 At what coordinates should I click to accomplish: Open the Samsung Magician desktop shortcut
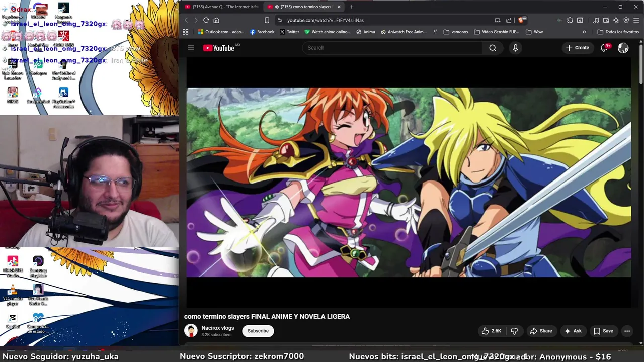(x=38, y=266)
